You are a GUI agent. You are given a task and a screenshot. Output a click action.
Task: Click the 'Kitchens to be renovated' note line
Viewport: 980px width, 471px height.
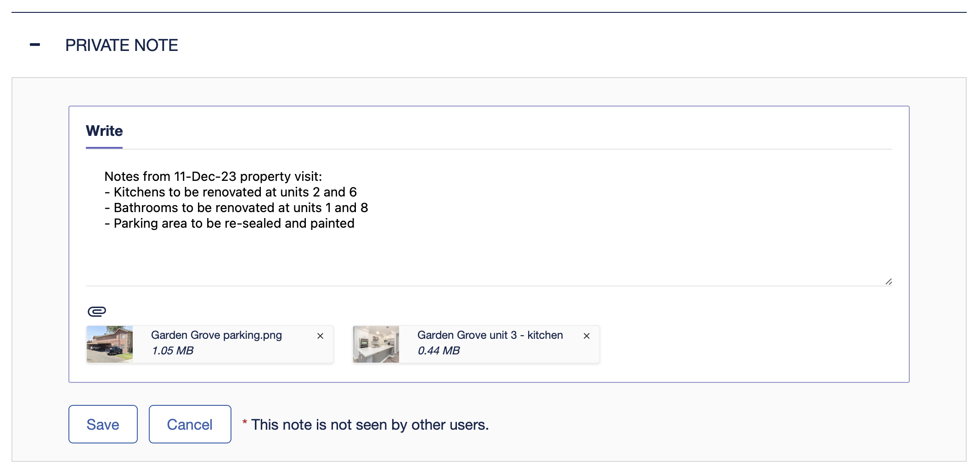[231, 192]
